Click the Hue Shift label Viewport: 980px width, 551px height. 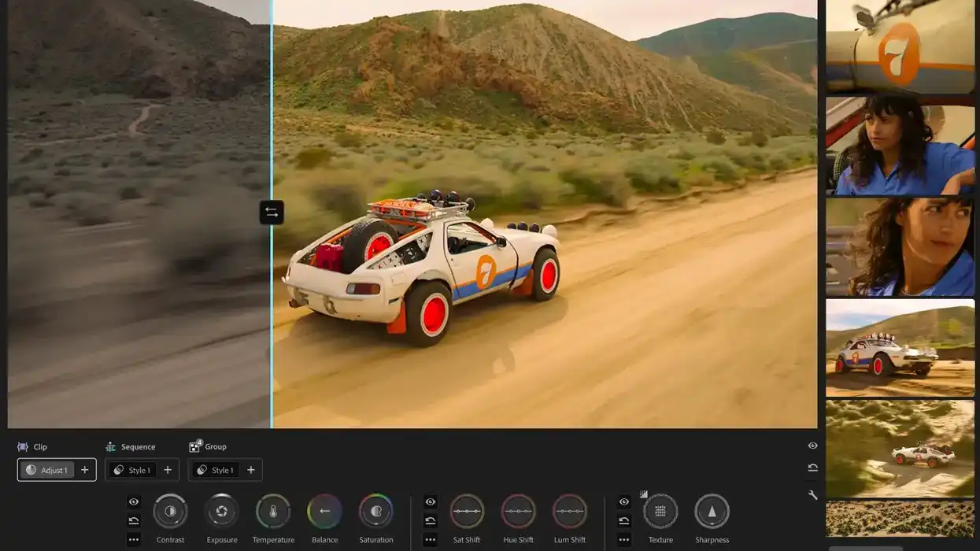(519, 540)
